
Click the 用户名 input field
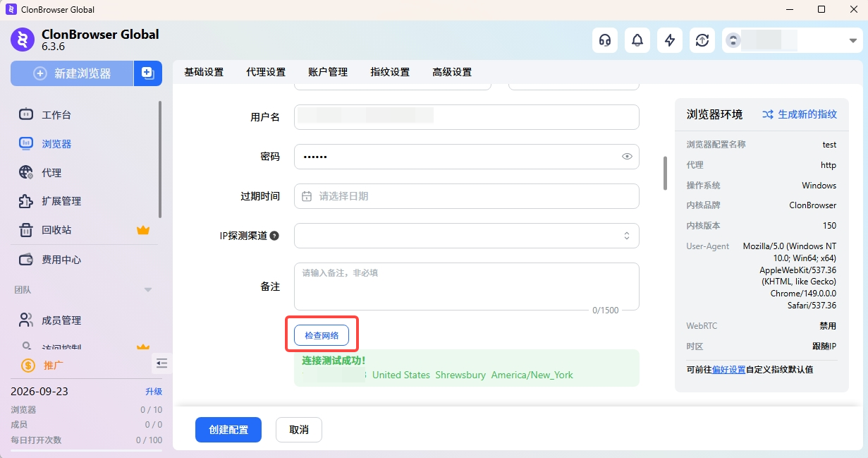point(467,117)
